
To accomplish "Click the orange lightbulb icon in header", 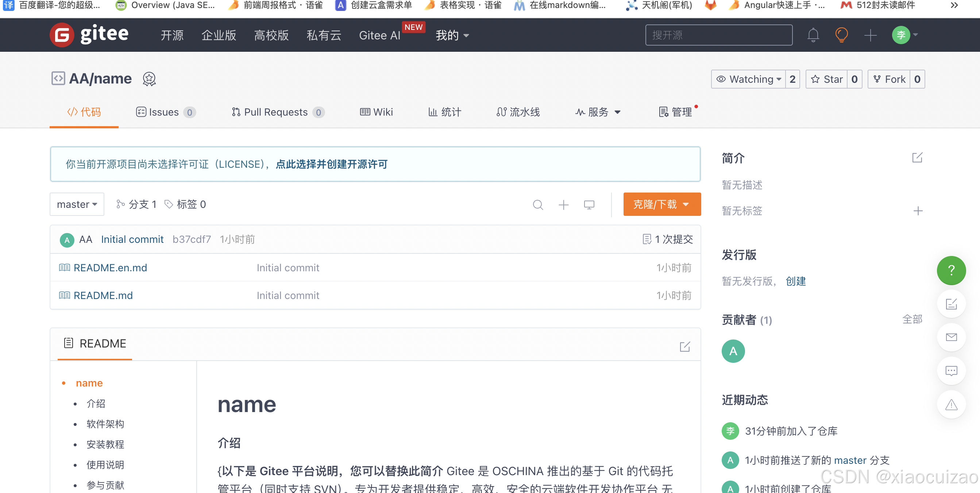I will point(841,35).
